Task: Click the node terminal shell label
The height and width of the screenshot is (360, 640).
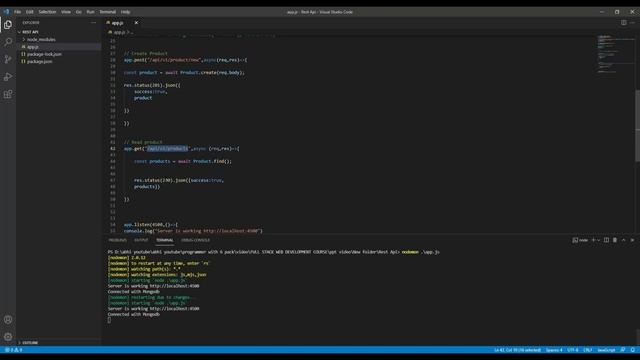Action: (580, 240)
